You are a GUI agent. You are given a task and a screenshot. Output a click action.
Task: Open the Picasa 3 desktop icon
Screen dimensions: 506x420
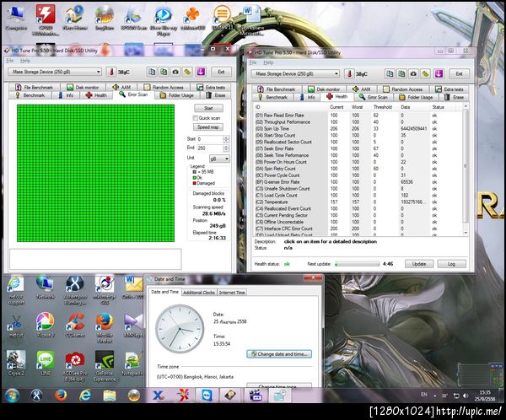coord(46,325)
